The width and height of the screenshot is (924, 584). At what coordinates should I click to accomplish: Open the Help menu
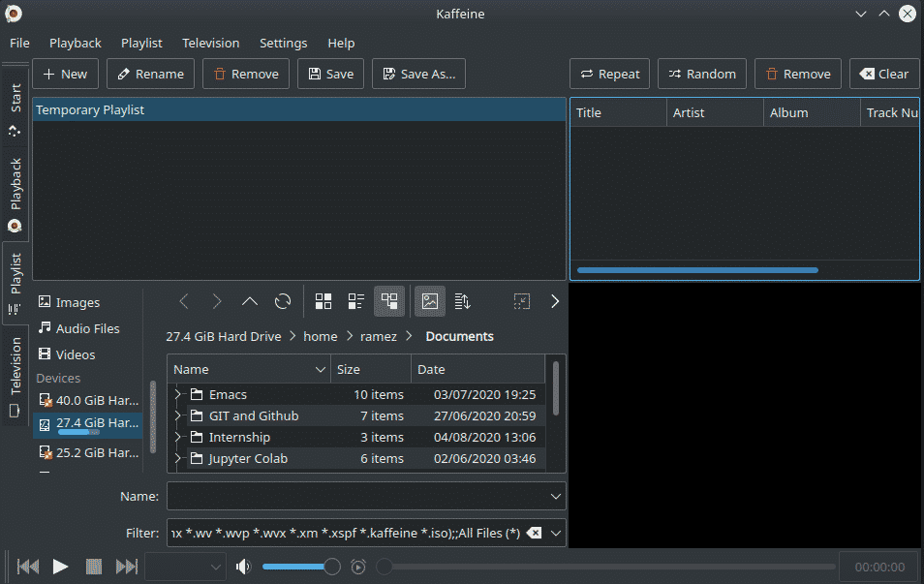tap(341, 43)
